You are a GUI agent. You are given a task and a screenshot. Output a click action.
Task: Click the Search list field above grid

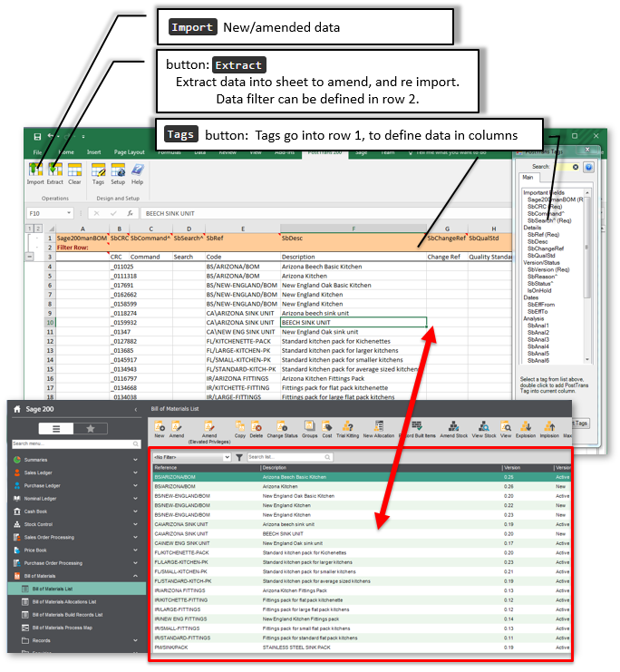(290, 457)
